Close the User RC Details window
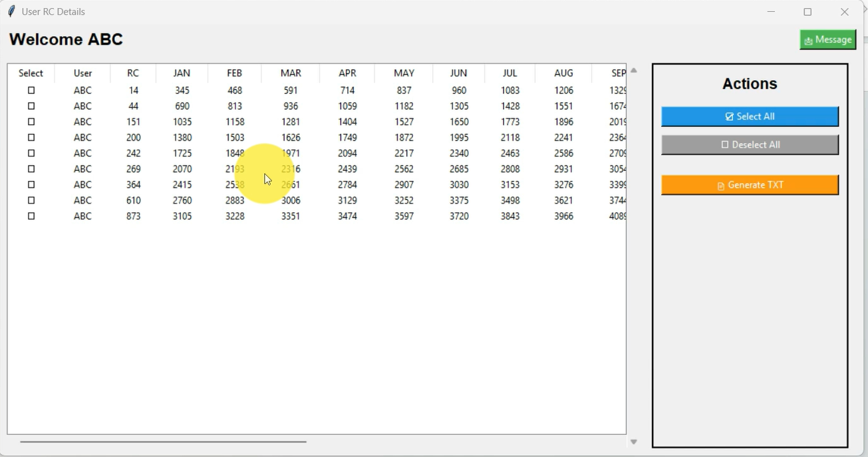Screen dimensions: 868x457 844,12
